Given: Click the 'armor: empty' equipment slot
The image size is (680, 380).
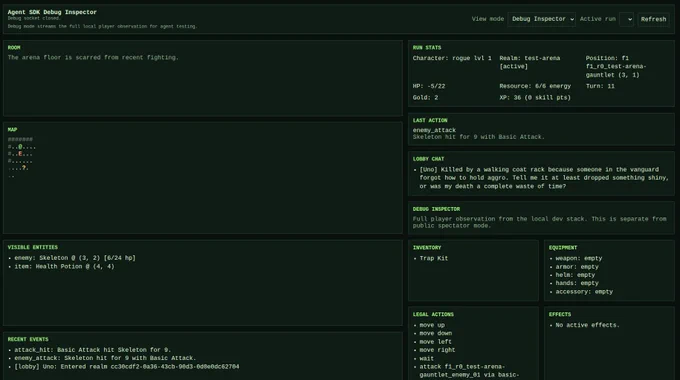Looking at the screenshot, I should coord(577,267).
